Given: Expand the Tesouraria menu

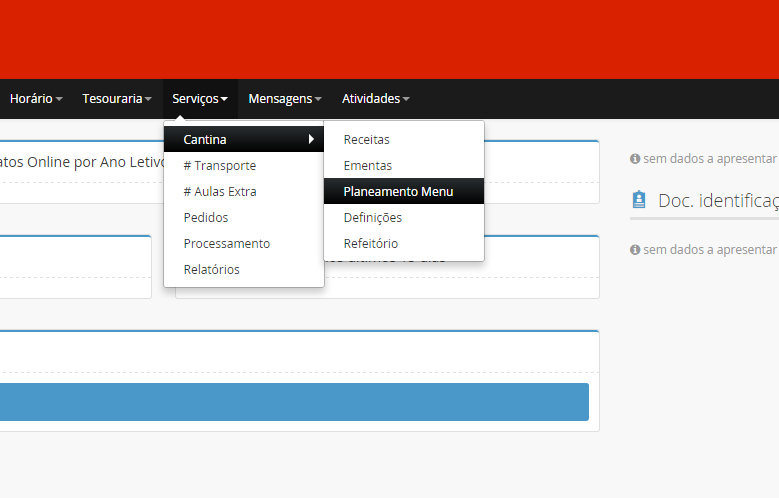Looking at the screenshot, I should click(x=117, y=99).
